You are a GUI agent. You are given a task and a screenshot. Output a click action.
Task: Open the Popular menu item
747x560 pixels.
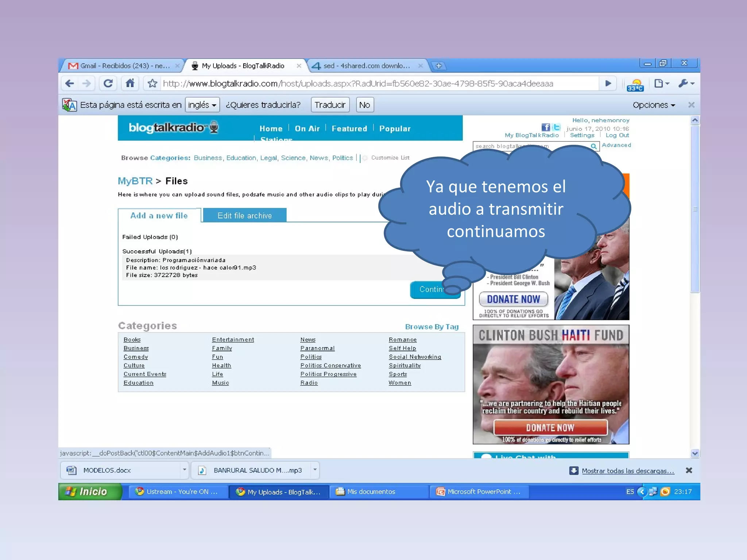coord(395,129)
